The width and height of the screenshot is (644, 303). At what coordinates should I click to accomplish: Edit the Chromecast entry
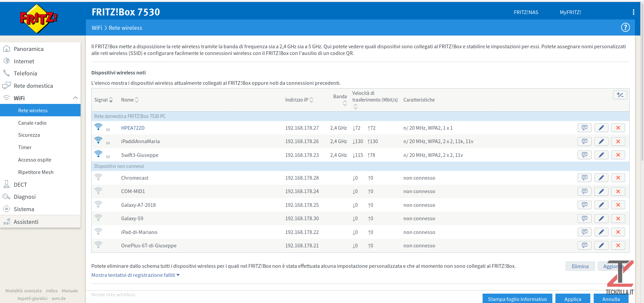601,178
